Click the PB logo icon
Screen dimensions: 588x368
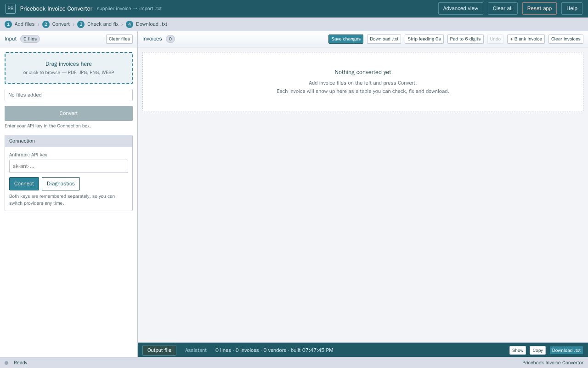tap(10, 8)
